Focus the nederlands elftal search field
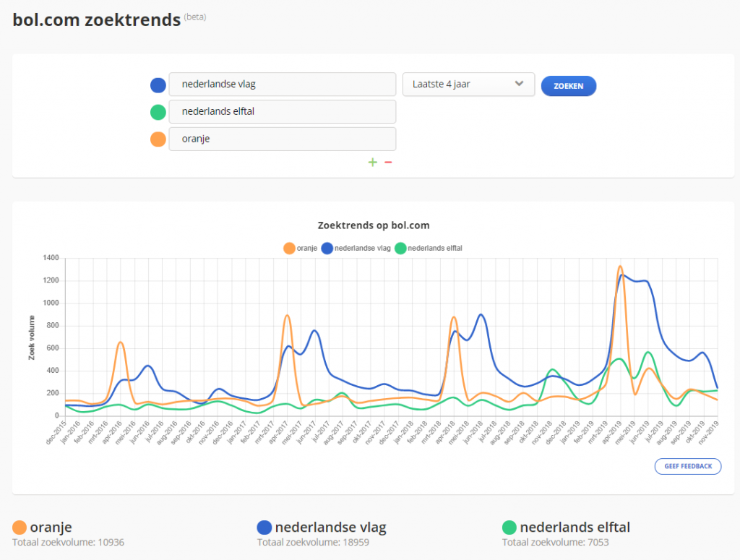The width and height of the screenshot is (740, 560). point(283,112)
